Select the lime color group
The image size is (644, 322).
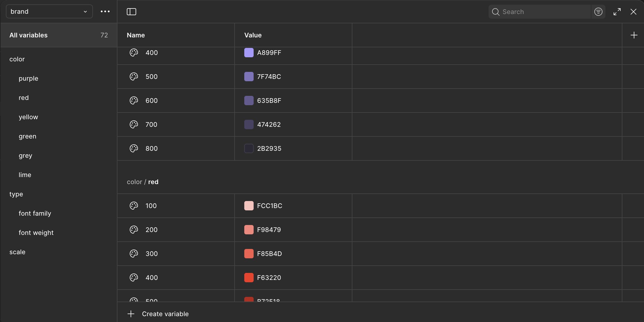(25, 175)
